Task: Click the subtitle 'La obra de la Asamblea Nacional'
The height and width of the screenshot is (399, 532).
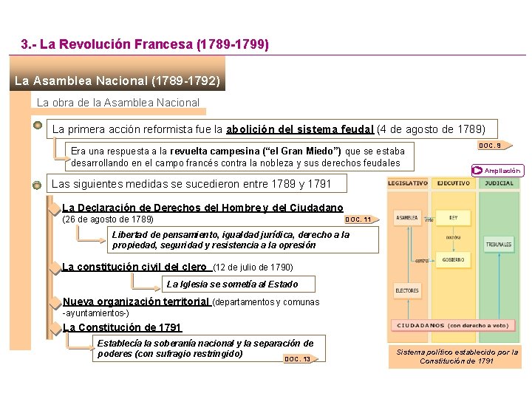Action: (x=118, y=103)
